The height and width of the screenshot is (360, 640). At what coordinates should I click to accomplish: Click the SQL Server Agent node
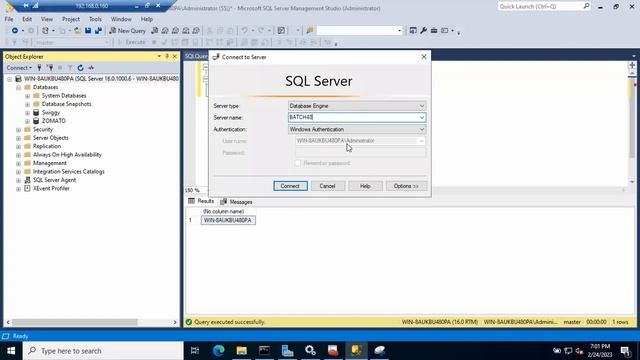pyautogui.click(x=54, y=180)
